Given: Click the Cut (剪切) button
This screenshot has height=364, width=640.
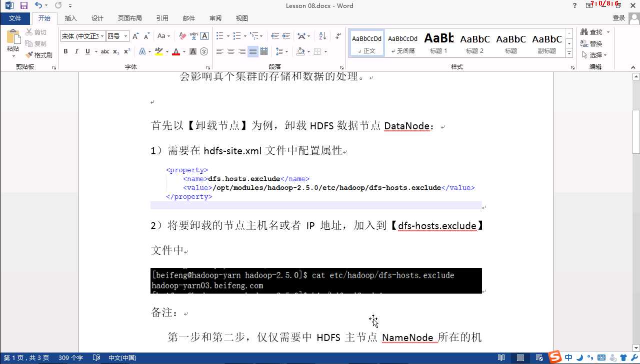Looking at the screenshot, I should [36, 32].
